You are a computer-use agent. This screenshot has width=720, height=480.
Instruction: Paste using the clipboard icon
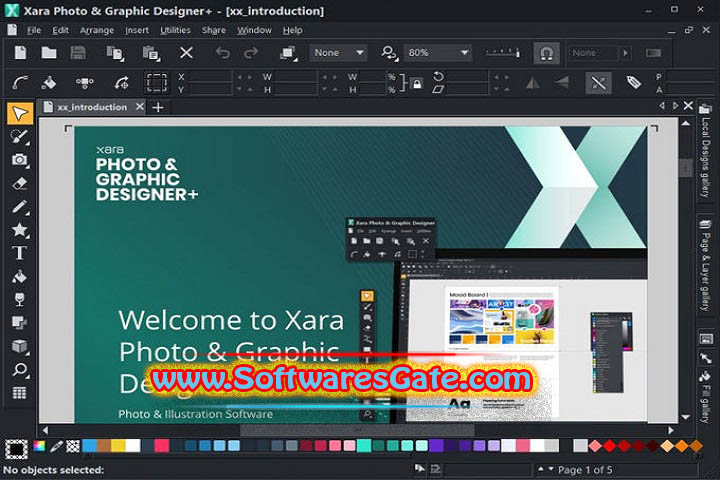point(151,53)
